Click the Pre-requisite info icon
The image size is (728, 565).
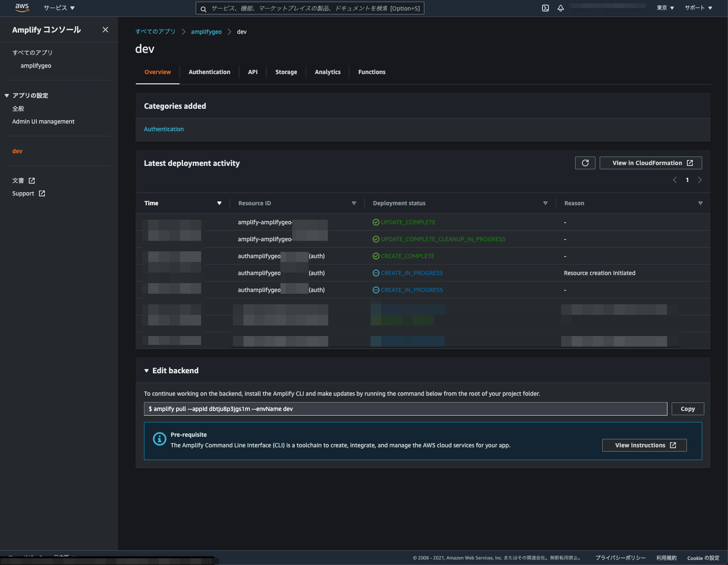[159, 439]
